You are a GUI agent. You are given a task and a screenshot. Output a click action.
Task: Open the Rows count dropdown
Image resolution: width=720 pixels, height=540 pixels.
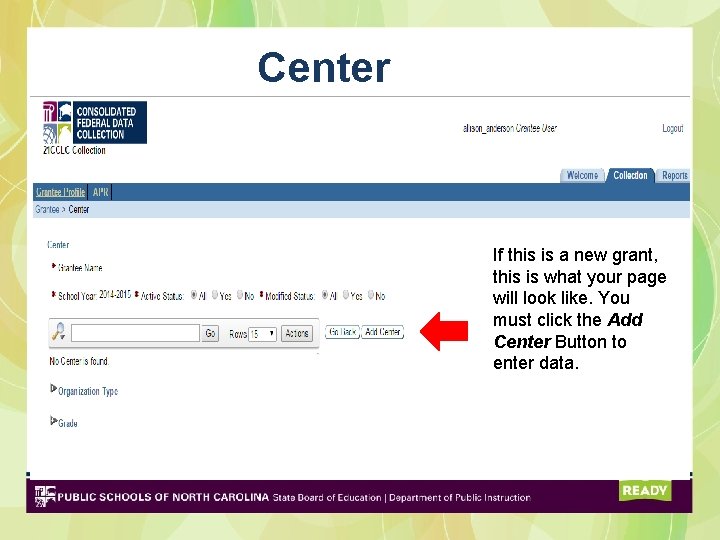click(262, 333)
